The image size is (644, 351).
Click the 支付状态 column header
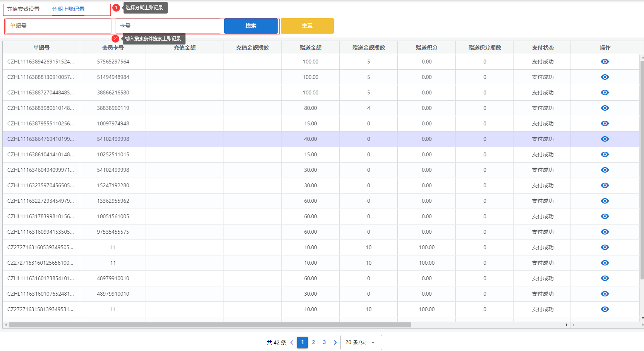(x=543, y=48)
